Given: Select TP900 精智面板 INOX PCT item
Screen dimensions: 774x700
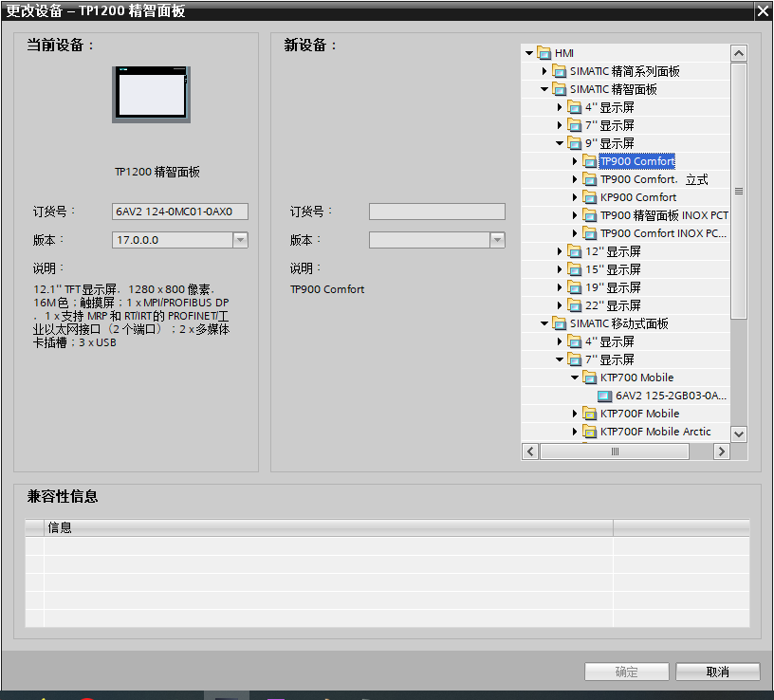Looking at the screenshot, I should point(664,215).
